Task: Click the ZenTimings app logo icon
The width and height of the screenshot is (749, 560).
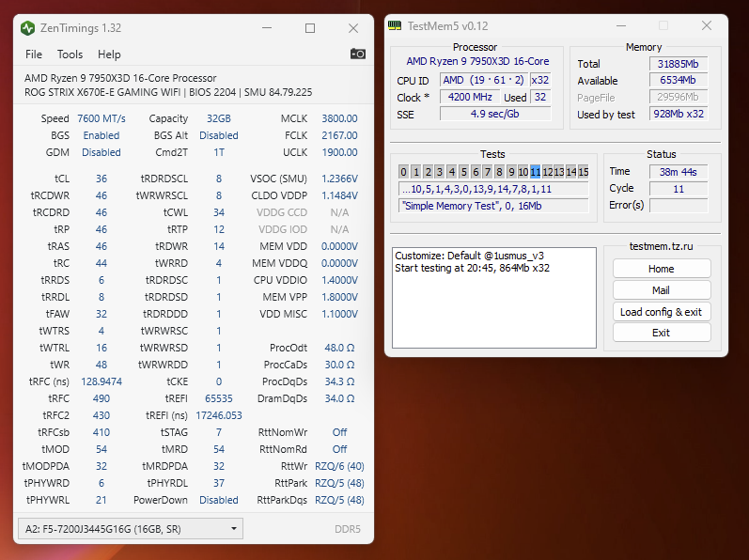Action: pos(27,28)
